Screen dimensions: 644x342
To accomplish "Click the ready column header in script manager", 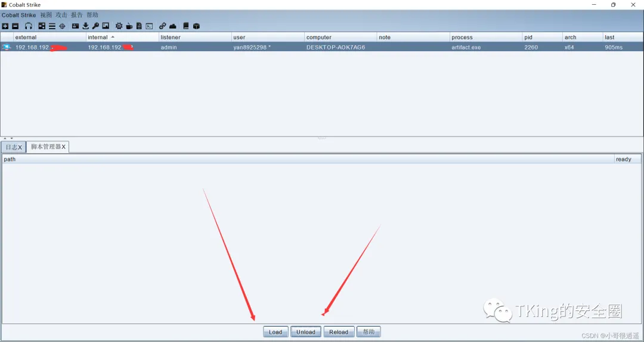I will [x=627, y=159].
